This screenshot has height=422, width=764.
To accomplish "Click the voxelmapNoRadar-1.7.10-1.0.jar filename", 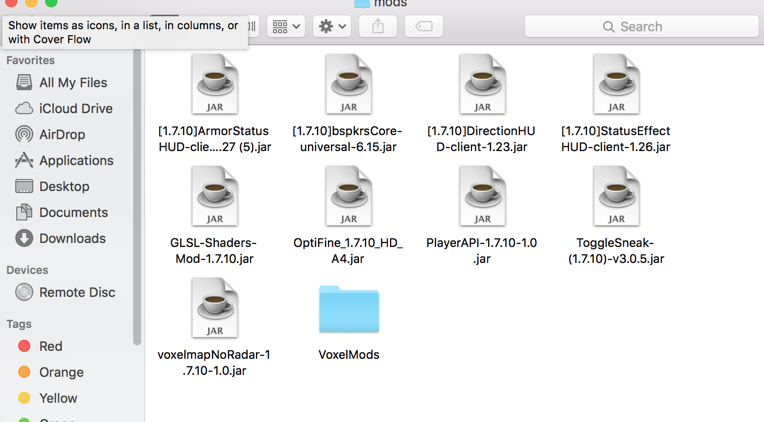I will click(214, 363).
